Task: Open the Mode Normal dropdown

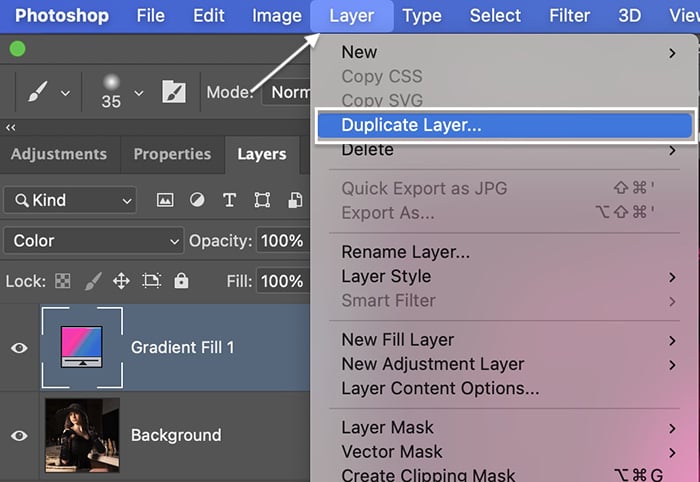Action: pos(286,92)
